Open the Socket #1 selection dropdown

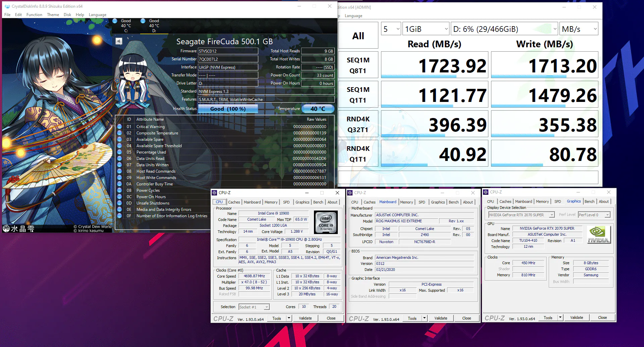(254, 307)
